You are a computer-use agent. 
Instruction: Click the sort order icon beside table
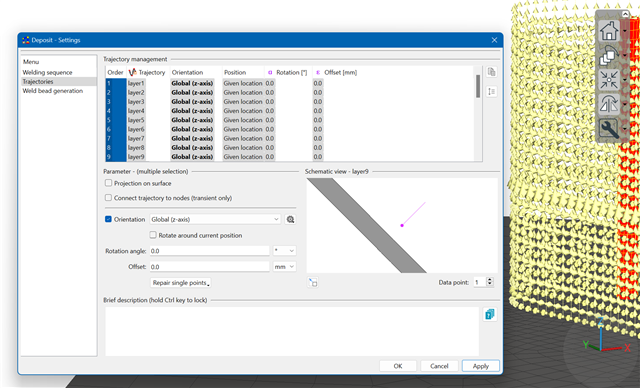pos(492,92)
